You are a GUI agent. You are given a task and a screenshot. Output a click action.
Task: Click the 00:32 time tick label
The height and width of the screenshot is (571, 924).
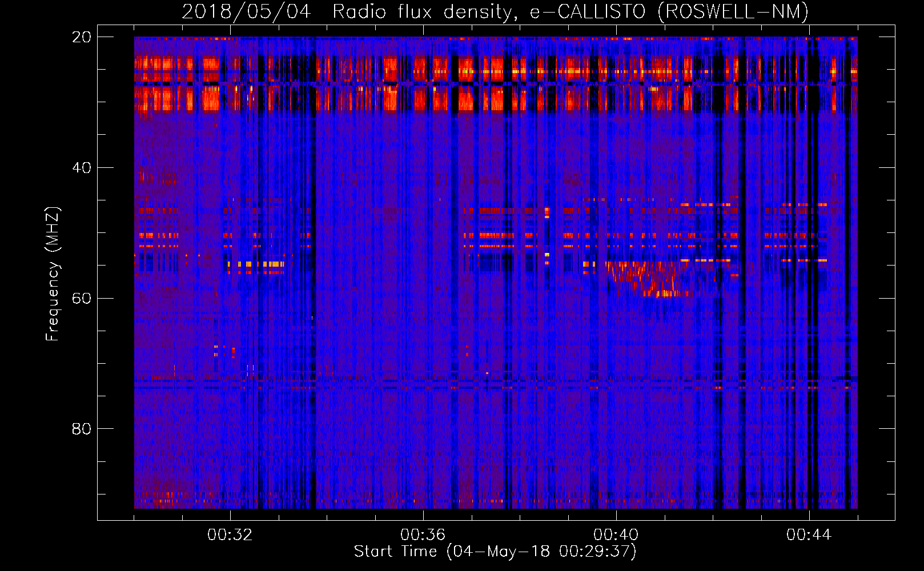(230, 535)
